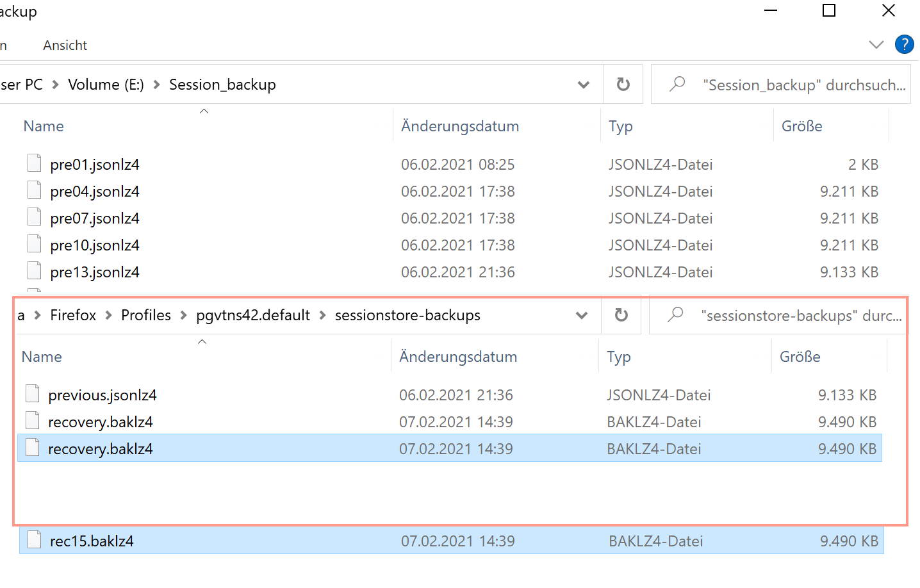Click the file icon of pre01.jsonlz4
Viewport: 920px width, 588px height.
35,163
